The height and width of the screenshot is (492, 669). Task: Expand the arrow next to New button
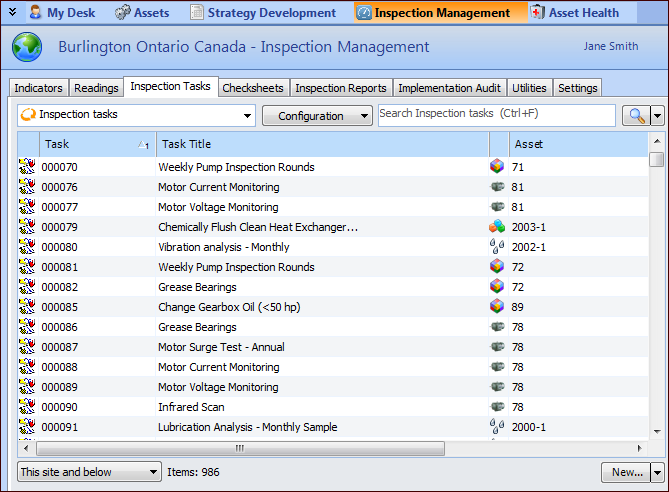point(657,472)
